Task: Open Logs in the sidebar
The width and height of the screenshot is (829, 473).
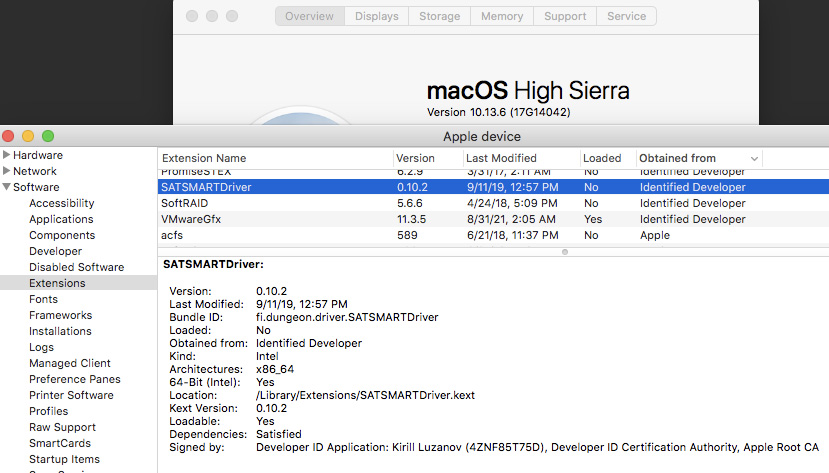Action: click(x=41, y=347)
